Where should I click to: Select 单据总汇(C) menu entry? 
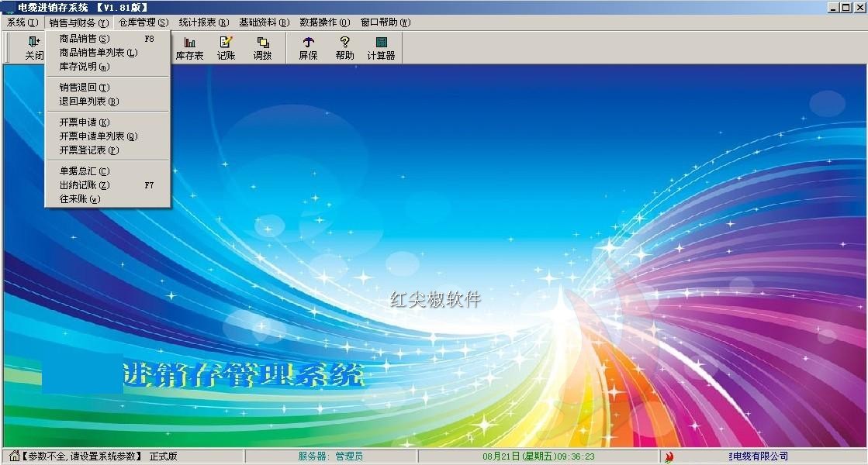[107, 170]
